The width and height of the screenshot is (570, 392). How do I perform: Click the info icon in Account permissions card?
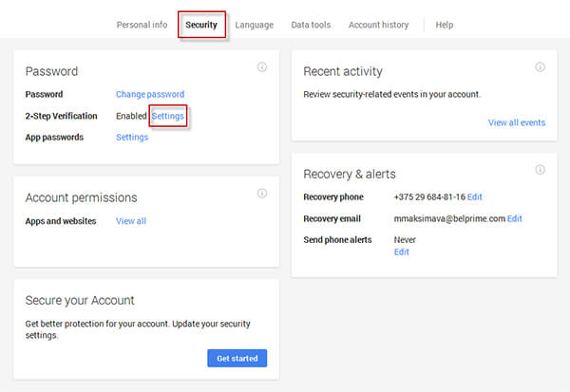click(262, 194)
